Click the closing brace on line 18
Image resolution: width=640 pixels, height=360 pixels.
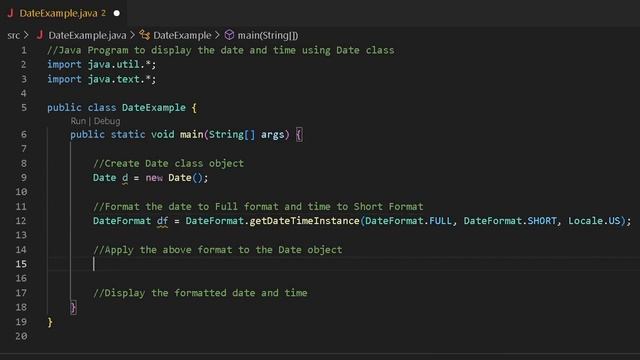[73, 307]
